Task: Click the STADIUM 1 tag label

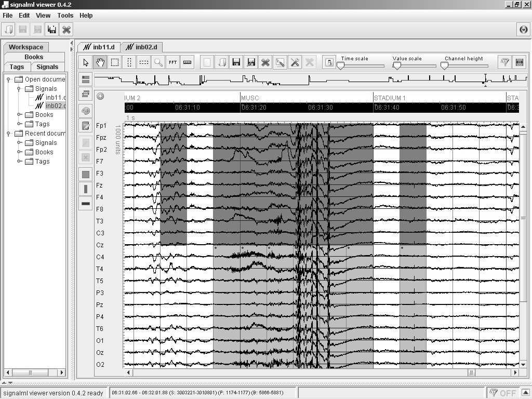Action: [x=390, y=98]
